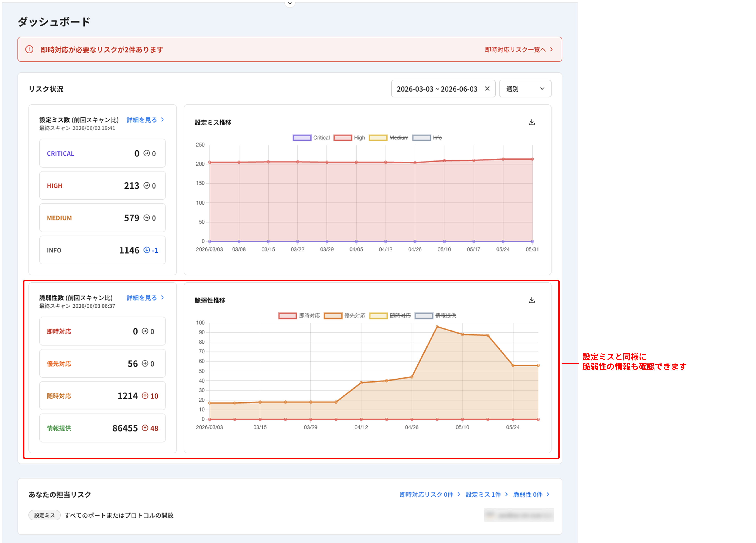Image resolution: width=756 pixels, height=543 pixels.
Task: Open 詳細を見る for 脆弱性数
Action: (145, 297)
